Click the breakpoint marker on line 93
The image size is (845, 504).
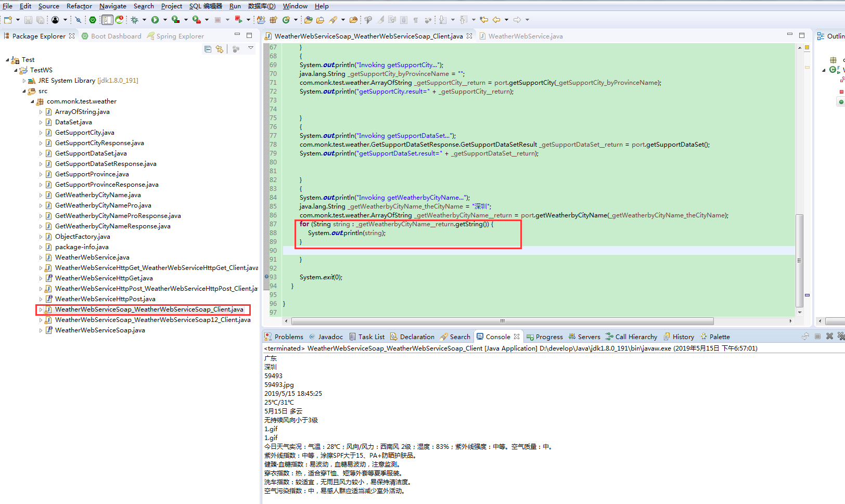tap(266, 277)
